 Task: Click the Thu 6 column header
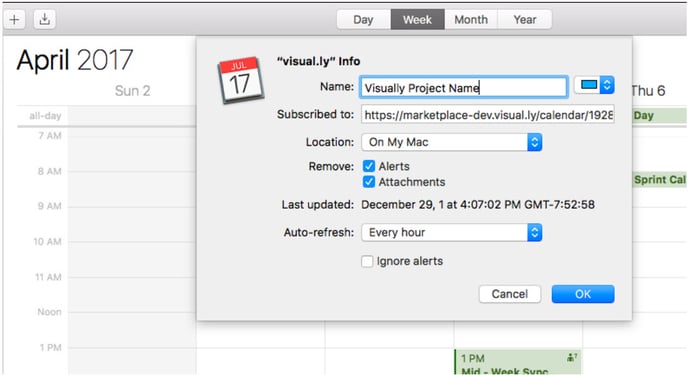pyautogui.click(x=648, y=91)
